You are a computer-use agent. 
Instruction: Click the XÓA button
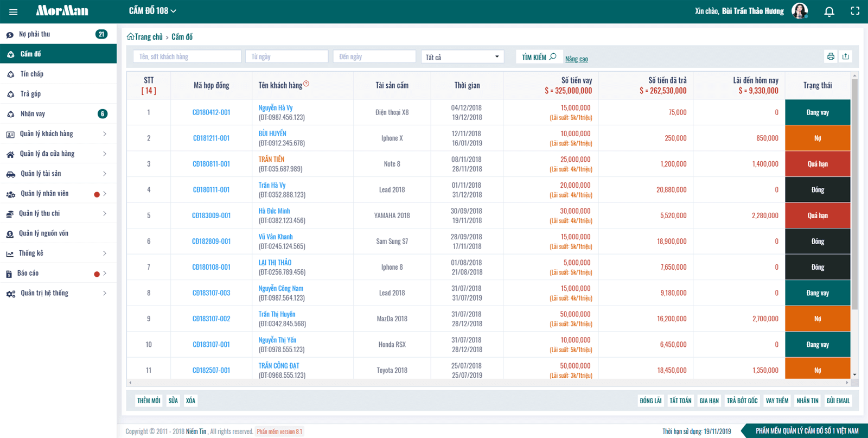click(190, 401)
